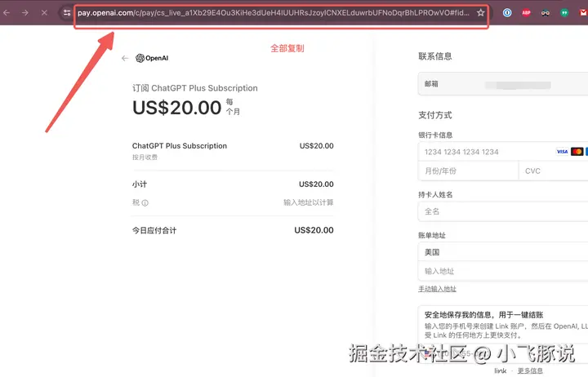Click the OpenAI logo
Image resolution: width=588 pixels, height=377 pixels.
pyautogui.click(x=152, y=58)
